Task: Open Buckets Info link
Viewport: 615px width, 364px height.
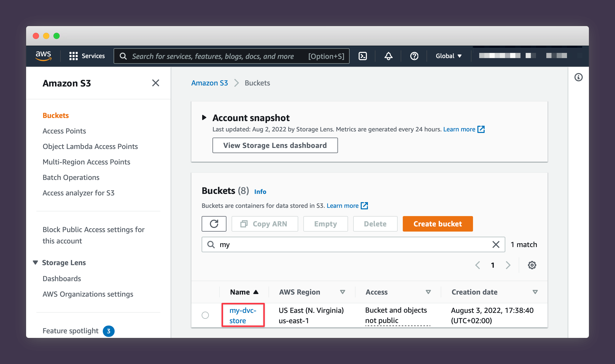Action: pos(260,192)
